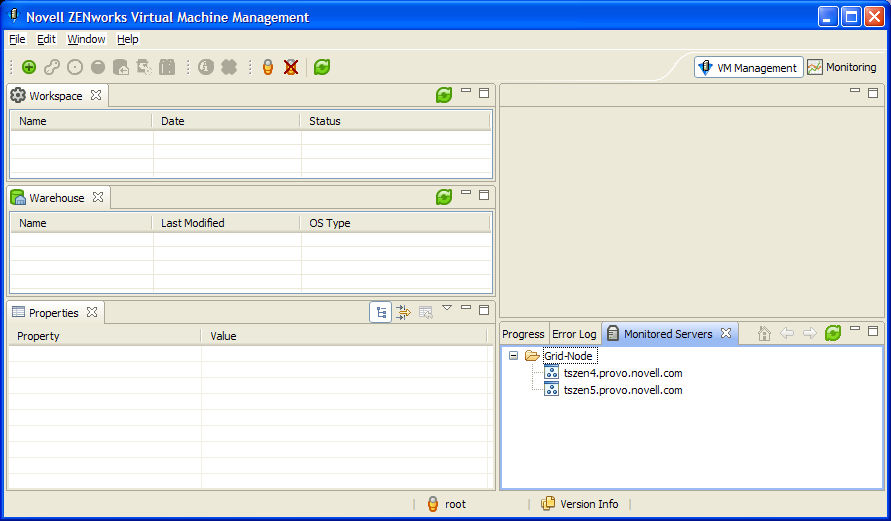Screen dimensions: 891x521
Task: Click the Warehouse OS Type column header
Action: click(395, 223)
